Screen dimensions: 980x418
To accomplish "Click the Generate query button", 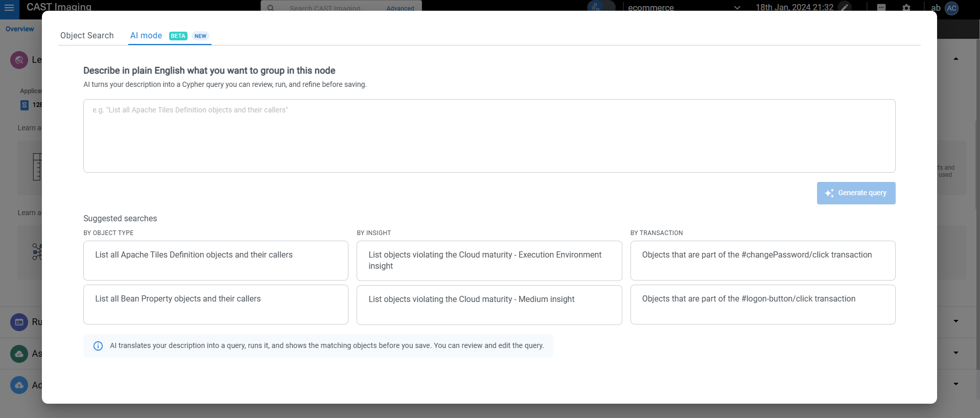I will tap(856, 193).
